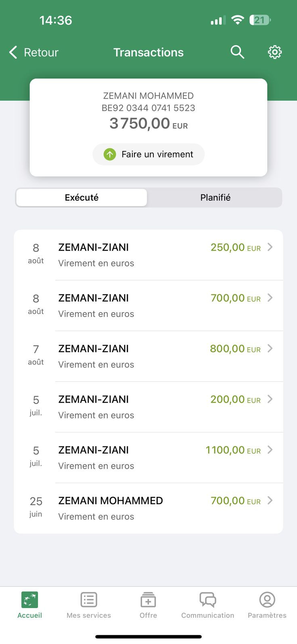Open Paramètres profile icon
This screenshot has height=644, width=297.
pyautogui.click(x=267, y=600)
